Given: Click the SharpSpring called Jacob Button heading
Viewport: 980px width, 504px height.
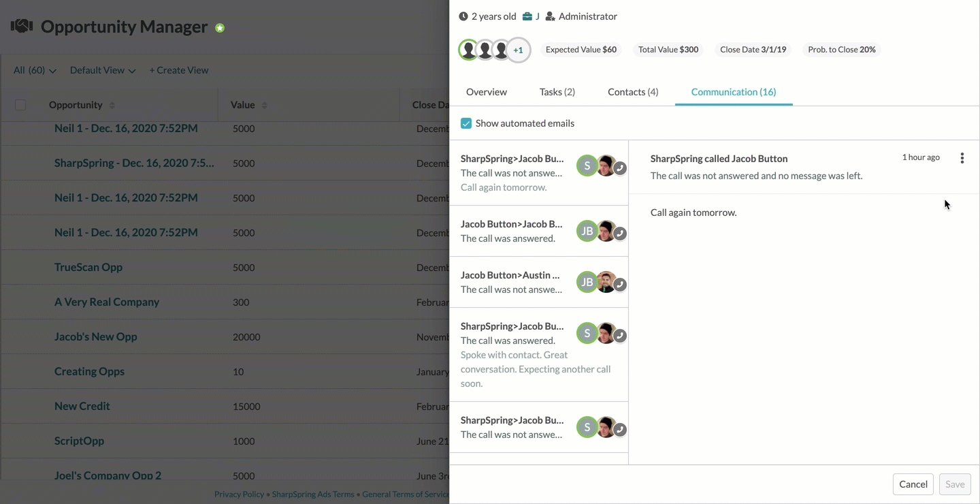Looking at the screenshot, I should (719, 159).
